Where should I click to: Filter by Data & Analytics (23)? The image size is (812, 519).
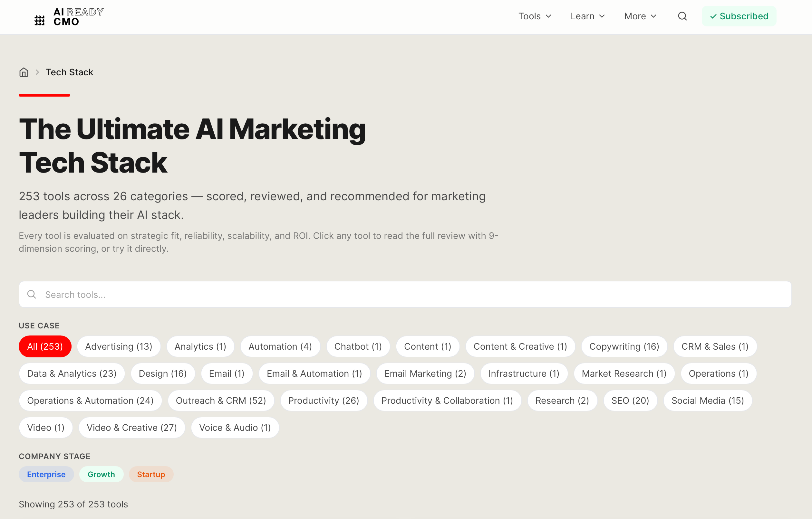pos(72,373)
